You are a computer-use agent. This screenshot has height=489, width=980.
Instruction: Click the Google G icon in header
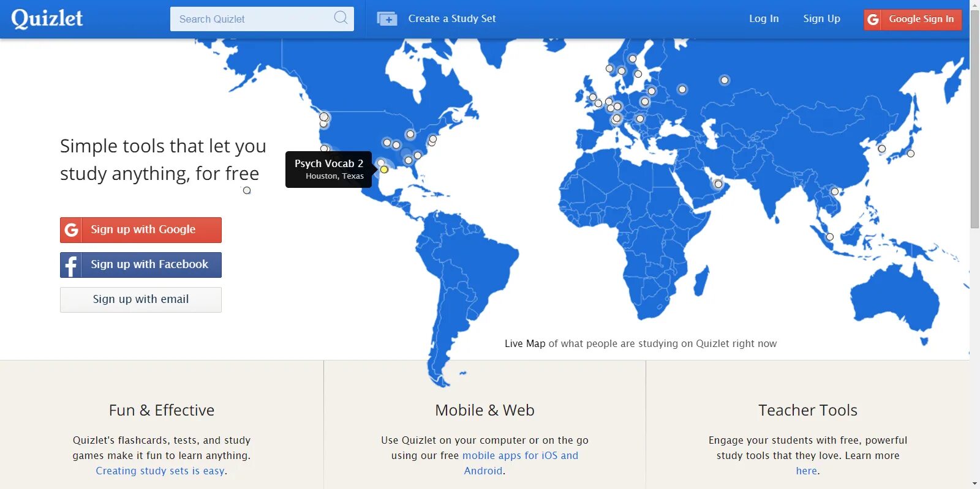(x=873, y=20)
